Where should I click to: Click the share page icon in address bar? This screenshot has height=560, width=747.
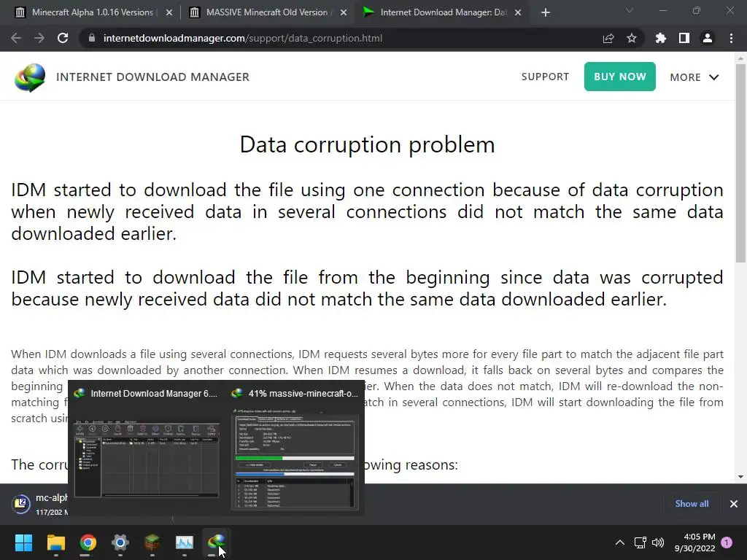608,38
